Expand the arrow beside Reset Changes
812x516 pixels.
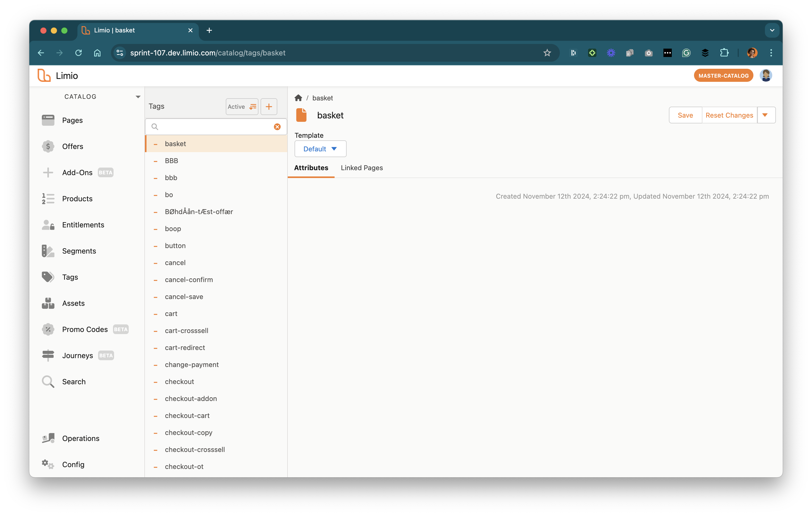coord(765,115)
